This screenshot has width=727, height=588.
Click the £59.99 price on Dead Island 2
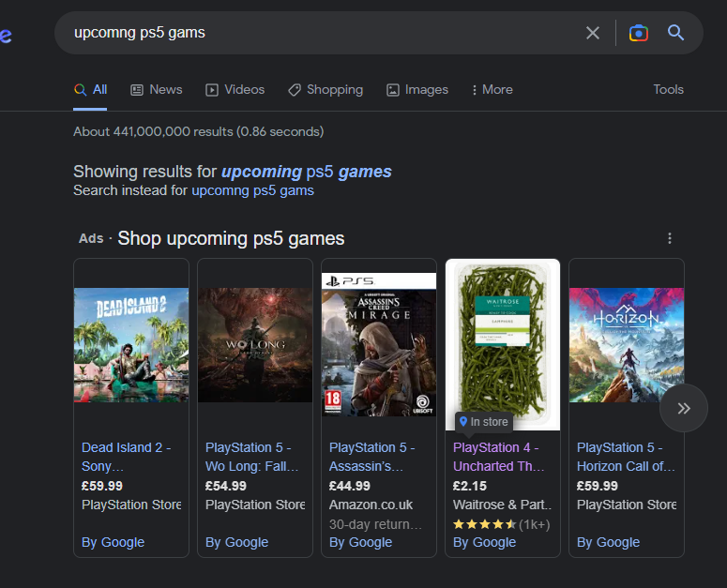102,486
